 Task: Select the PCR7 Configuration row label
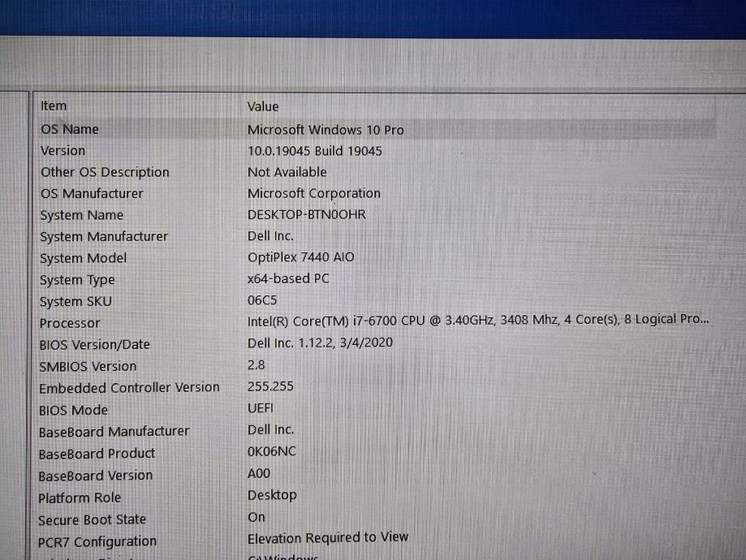click(97, 541)
